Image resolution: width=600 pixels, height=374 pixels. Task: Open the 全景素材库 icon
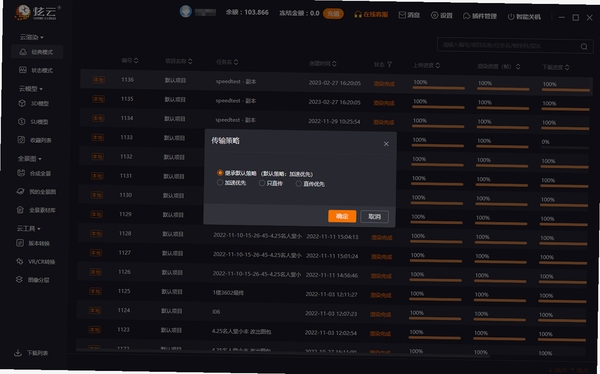click(x=20, y=209)
